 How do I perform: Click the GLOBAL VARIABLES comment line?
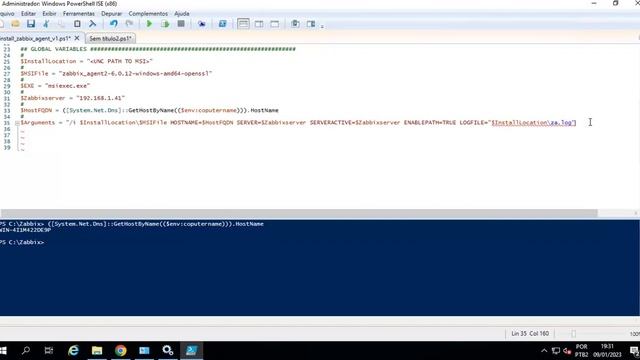point(158,49)
